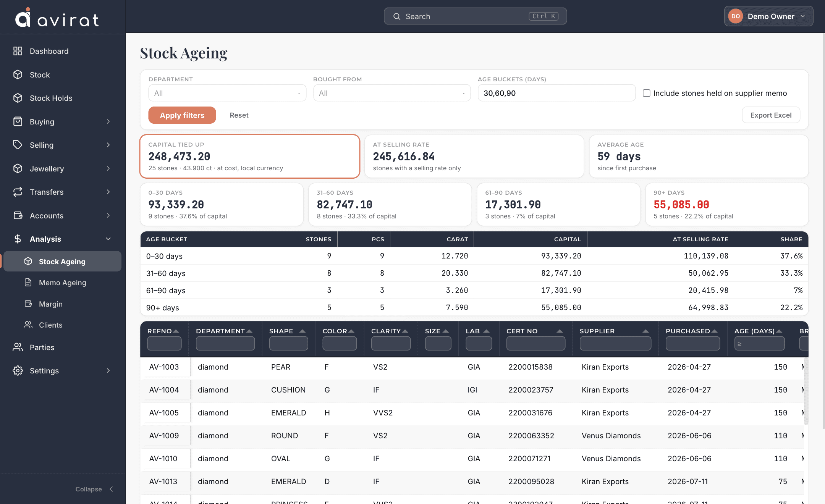The height and width of the screenshot is (504, 825).
Task: Click the Accounts wallet icon
Action: 18,215
